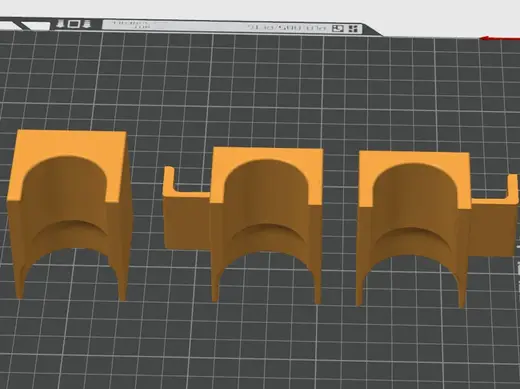
Task: Click the boxed icon beside the grid icon in the header
Action: (338, 28)
